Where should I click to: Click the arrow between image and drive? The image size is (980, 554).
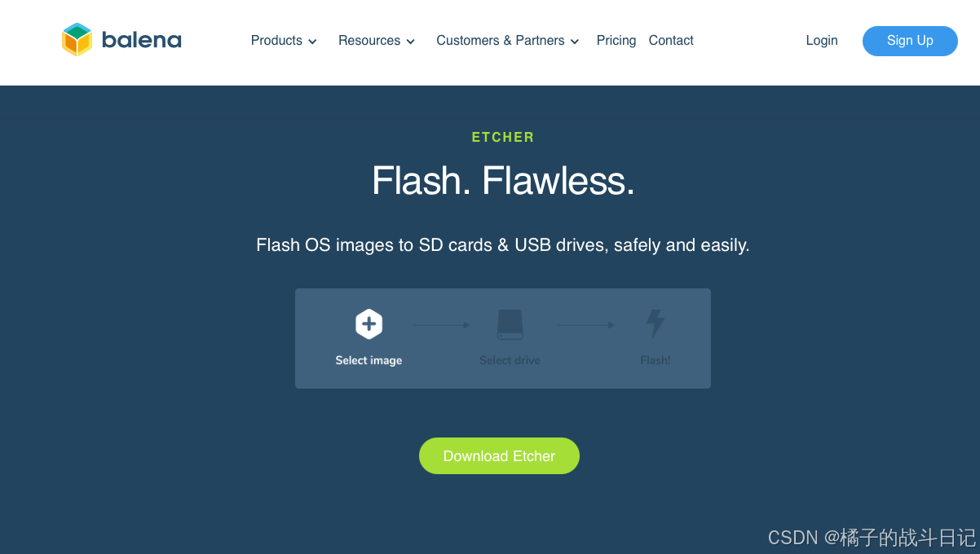tap(441, 325)
